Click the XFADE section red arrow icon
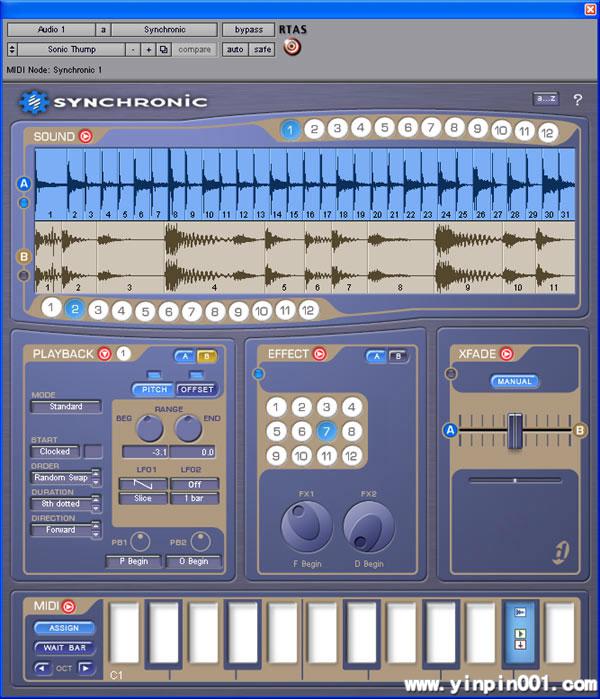The width and height of the screenshot is (600, 699). [506, 353]
